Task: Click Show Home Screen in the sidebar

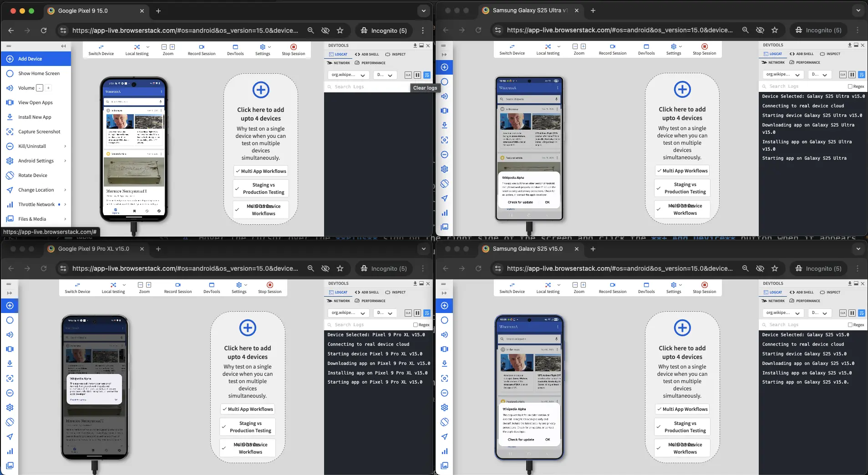Action: pos(39,73)
